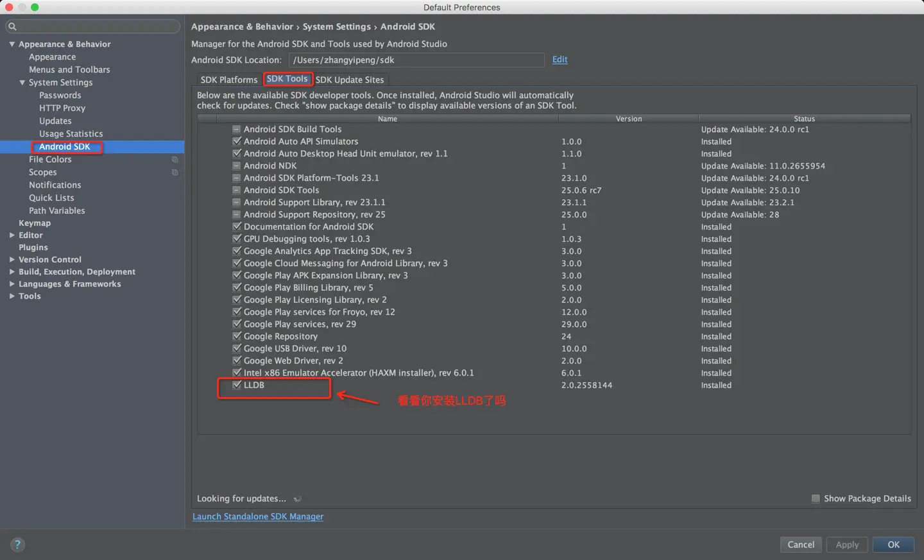This screenshot has height=560, width=924.
Task: Enable Show Package Details checkbox
Action: tap(816, 498)
